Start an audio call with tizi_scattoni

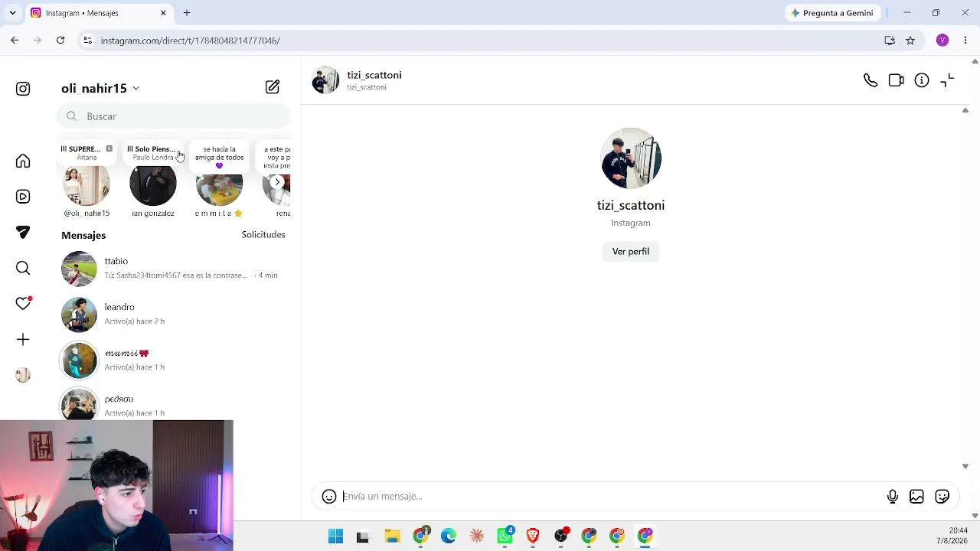[x=871, y=80]
